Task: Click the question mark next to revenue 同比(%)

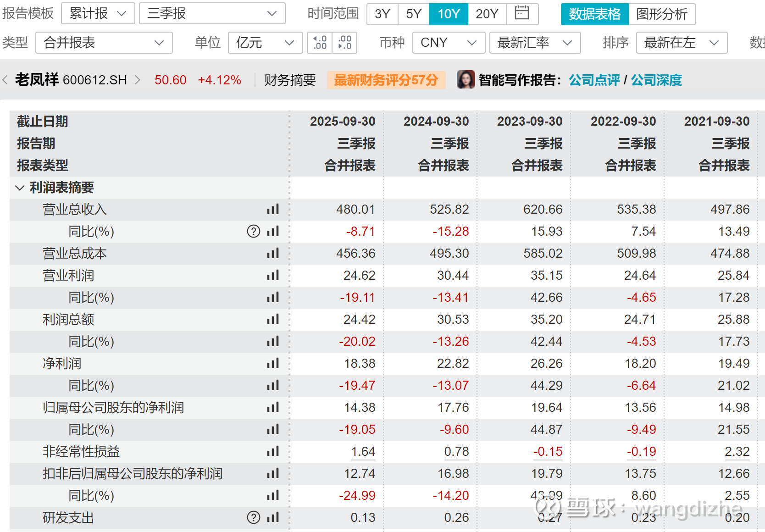Action: [x=253, y=231]
